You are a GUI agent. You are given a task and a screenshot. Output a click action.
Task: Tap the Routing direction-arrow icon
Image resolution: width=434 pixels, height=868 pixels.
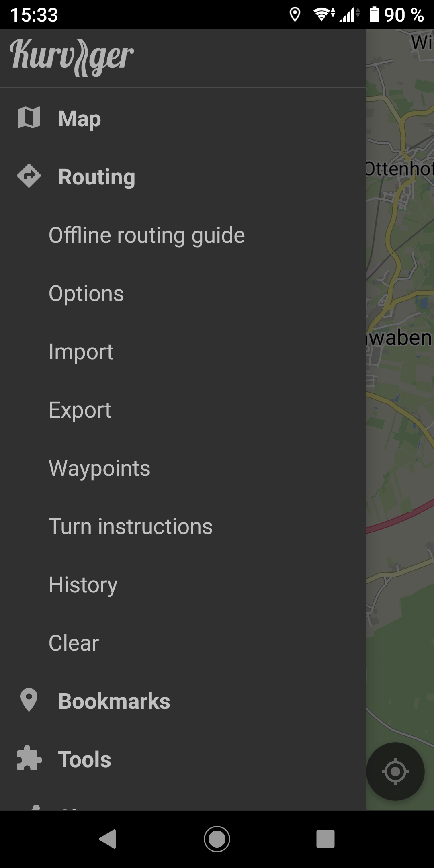click(x=29, y=176)
